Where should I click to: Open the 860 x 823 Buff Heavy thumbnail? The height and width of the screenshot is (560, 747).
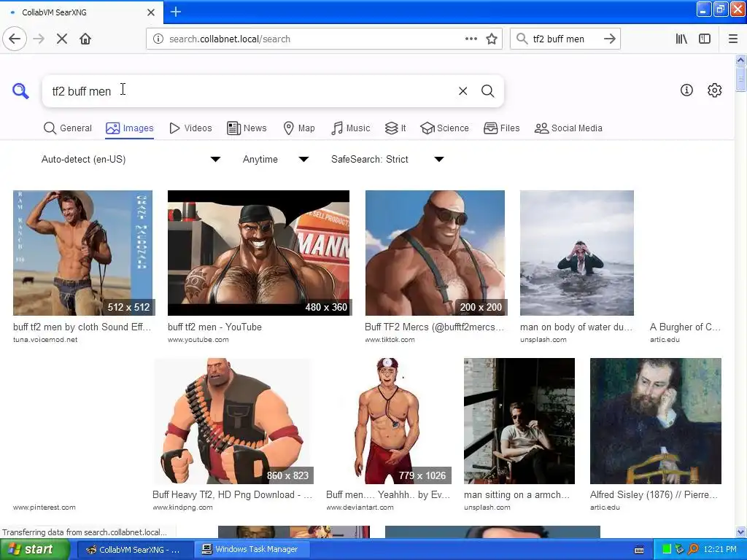pos(233,421)
